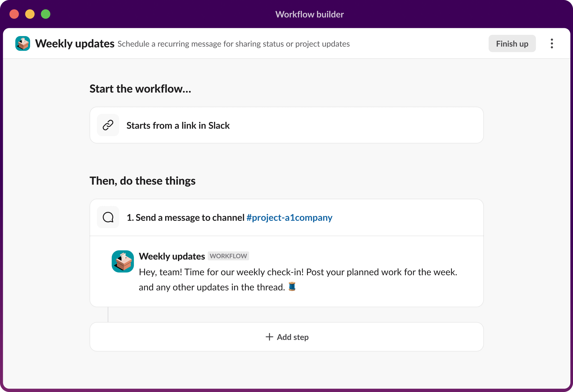Click the 'Then, do these things' heading
Image resolution: width=573 pixels, height=392 pixels.
(x=143, y=180)
